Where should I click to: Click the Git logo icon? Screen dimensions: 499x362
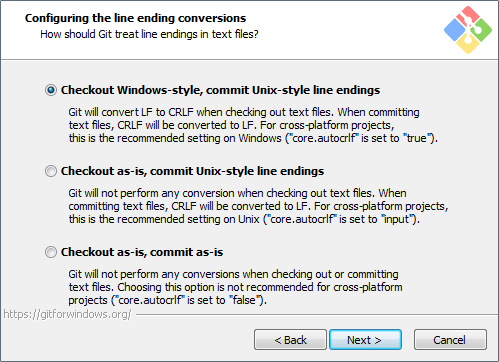[468, 30]
